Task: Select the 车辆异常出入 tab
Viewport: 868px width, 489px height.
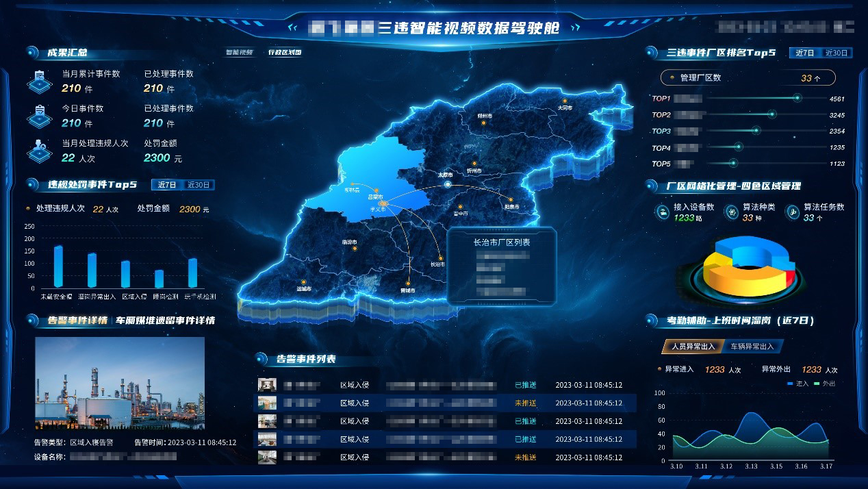Action: 752,347
